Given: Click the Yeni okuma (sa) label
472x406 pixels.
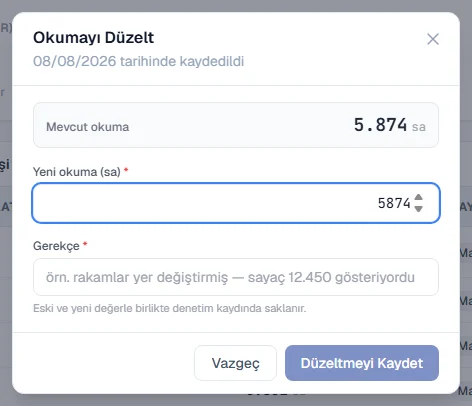Looking at the screenshot, I should (77, 172).
